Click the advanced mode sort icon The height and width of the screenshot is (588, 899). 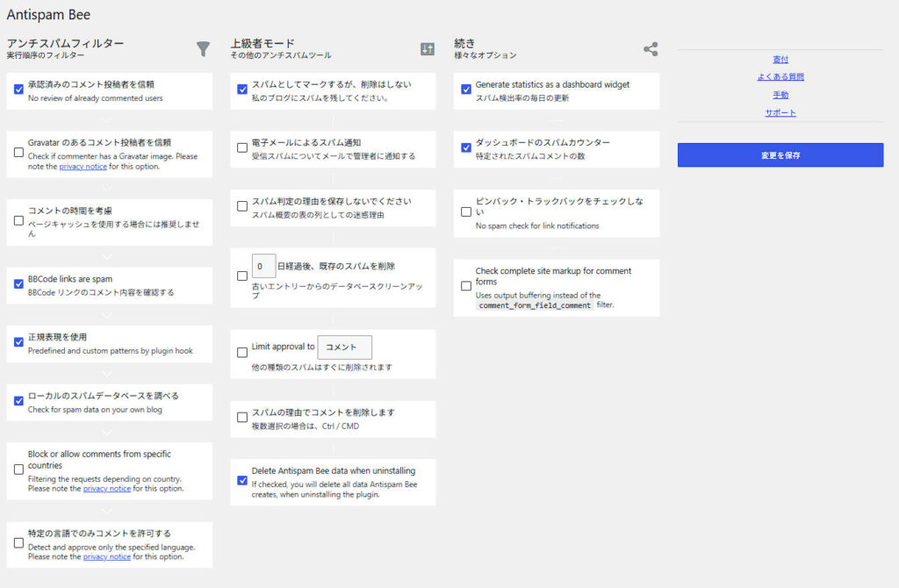click(x=428, y=49)
